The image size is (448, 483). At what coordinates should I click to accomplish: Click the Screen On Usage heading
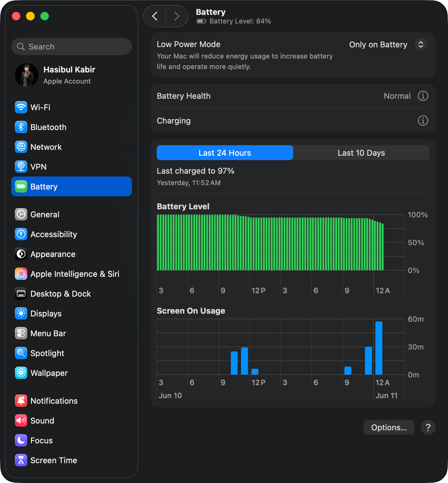pyautogui.click(x=191, y=311)
